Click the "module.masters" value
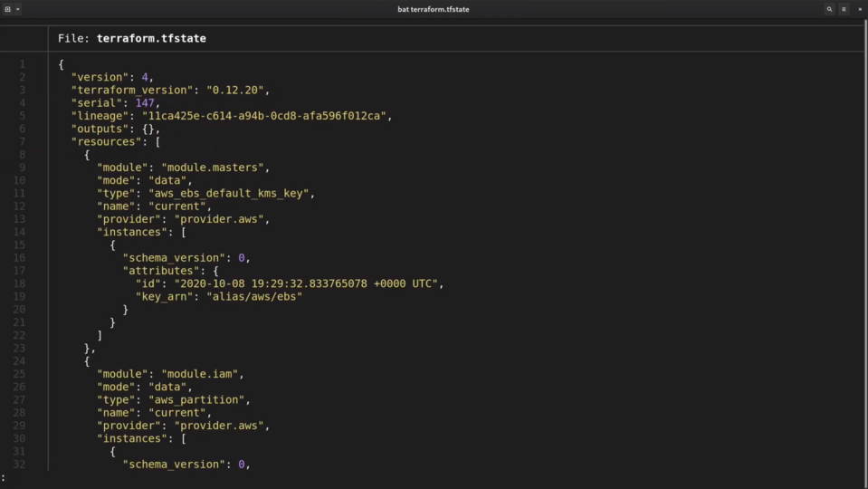This screenshot has height=489, width=868. point(213,168)
